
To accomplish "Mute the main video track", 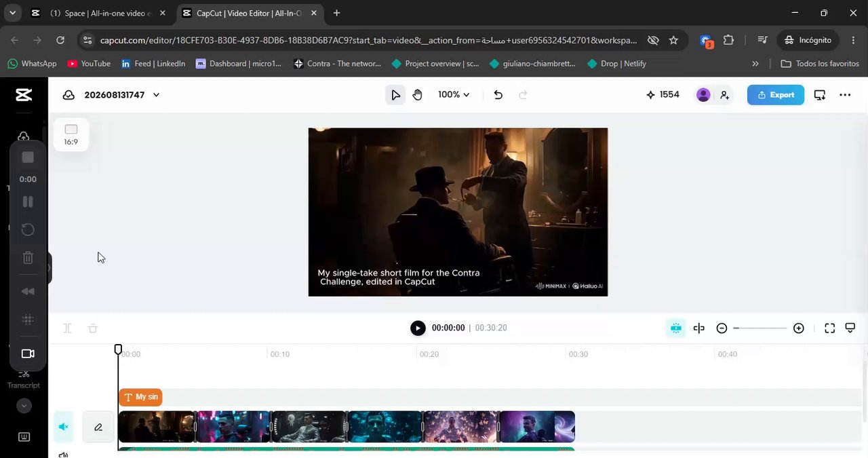I will [x=64, y=427].
